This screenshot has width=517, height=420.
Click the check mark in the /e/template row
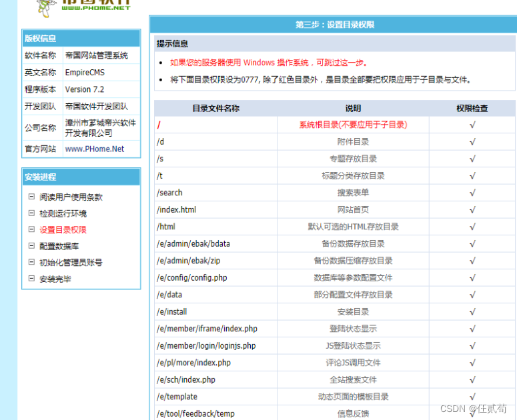[x=472, y=397]
